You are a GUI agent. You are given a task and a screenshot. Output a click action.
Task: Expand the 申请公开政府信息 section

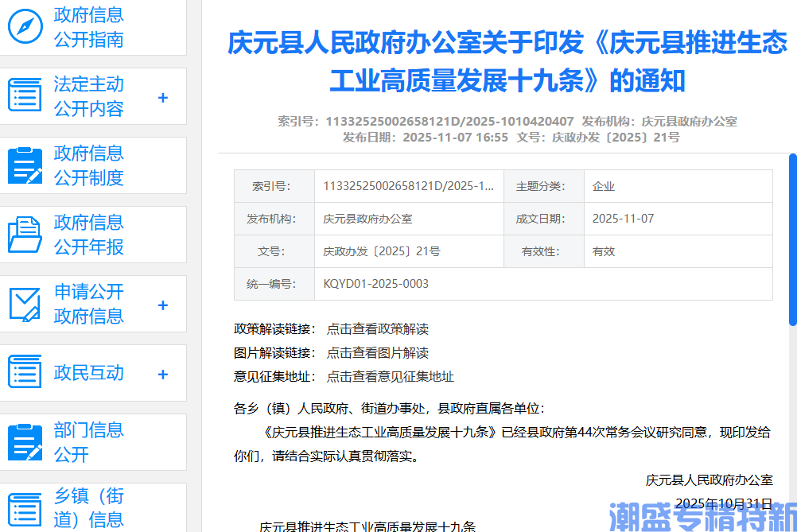point(163,304)
